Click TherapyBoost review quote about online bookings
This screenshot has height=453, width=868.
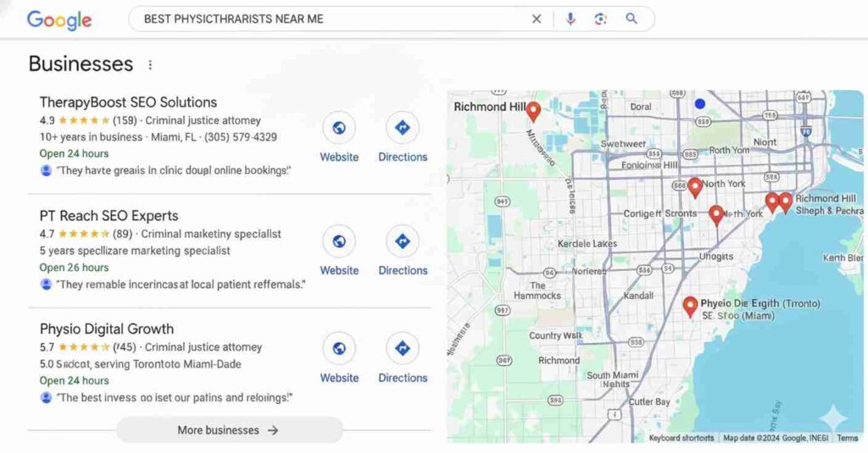pyautogui.click(x=174, y=171)
